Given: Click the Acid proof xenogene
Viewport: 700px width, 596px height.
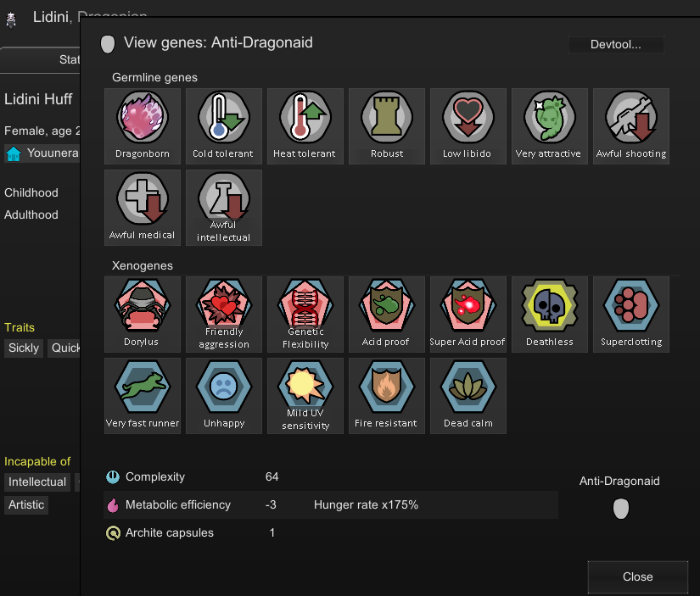Looking at the screenshot, I should point(387,315).
